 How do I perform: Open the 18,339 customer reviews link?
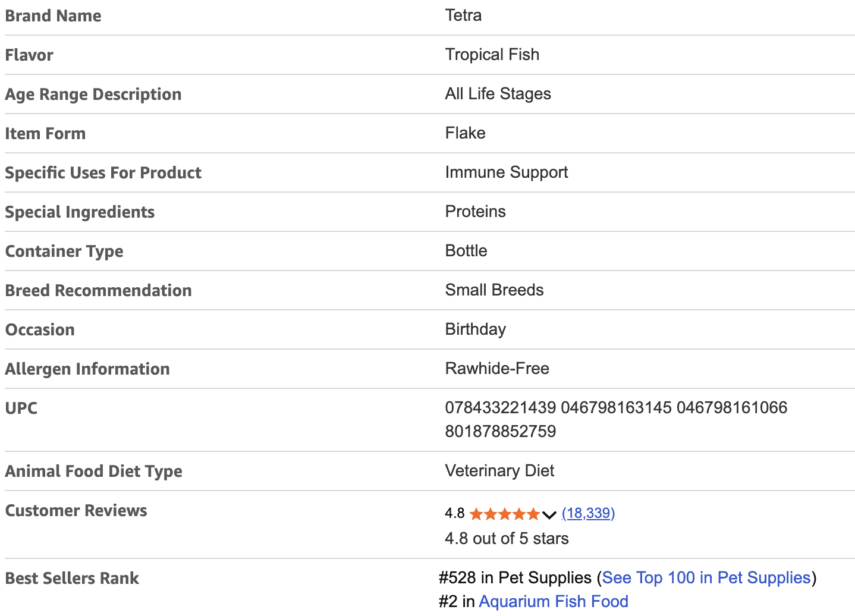[x=588, y=513]
